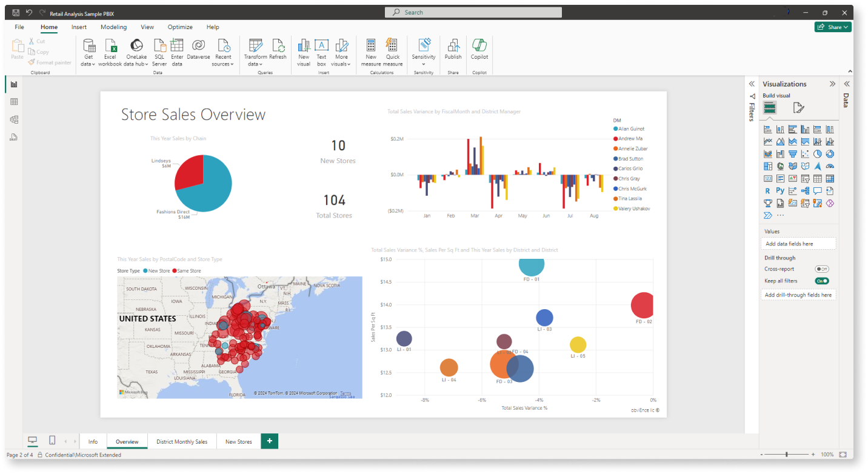Select the Pie chart visualization
This screenshot has height=474, width=868.
tap(818, 154)
